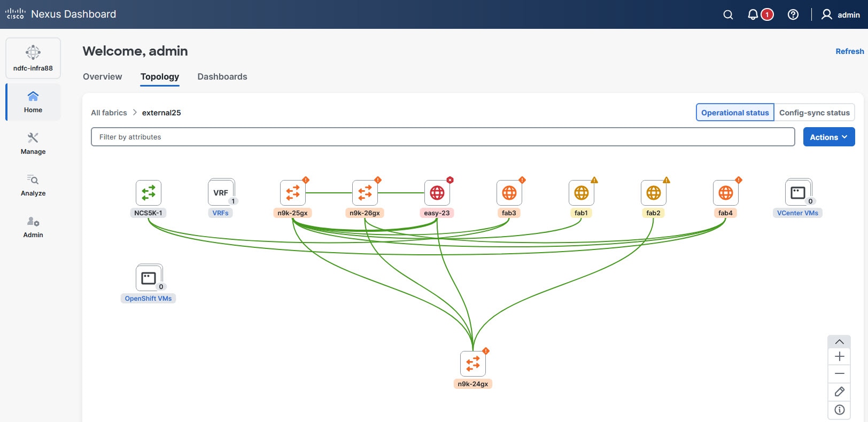The height and width of the screenshot is (422, 868).
Task: Select the fab4 fabric node
Action: pyautogui.click(x=726, y=193)
